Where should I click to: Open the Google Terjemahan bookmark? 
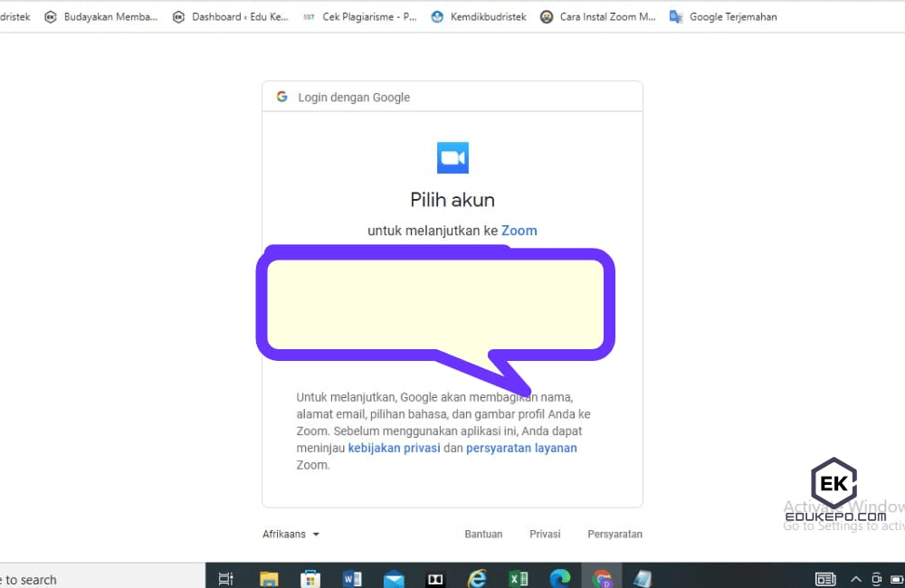722,16
